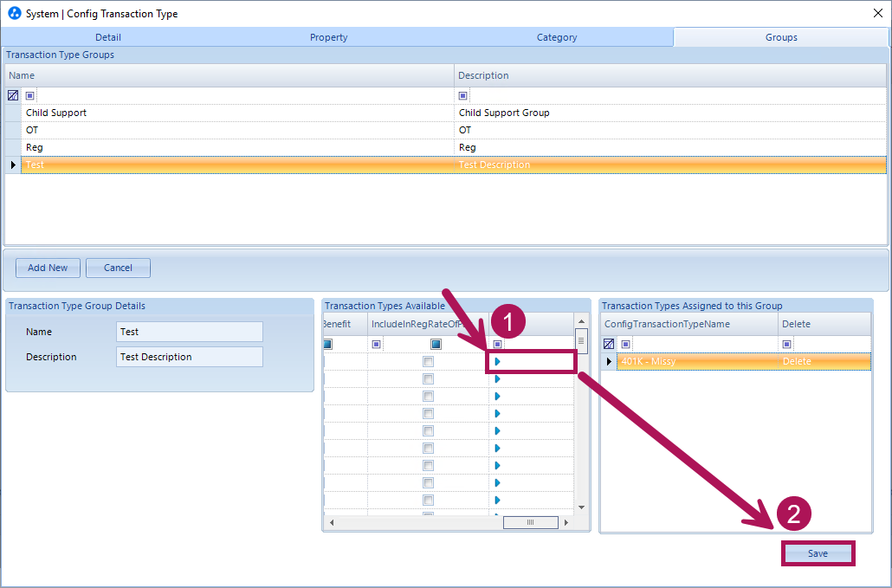
Task: Switch to the Detail tab
Action: [108, 37]
